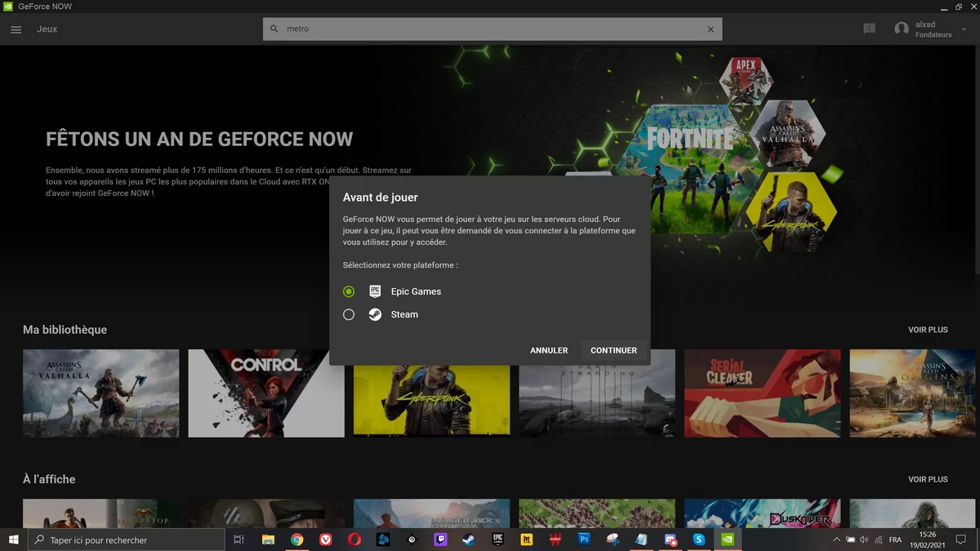Screen dimensions: 980x551
Task: Click VOIR PLUS for Ma bibliothèque
Action: coord(928,330)
